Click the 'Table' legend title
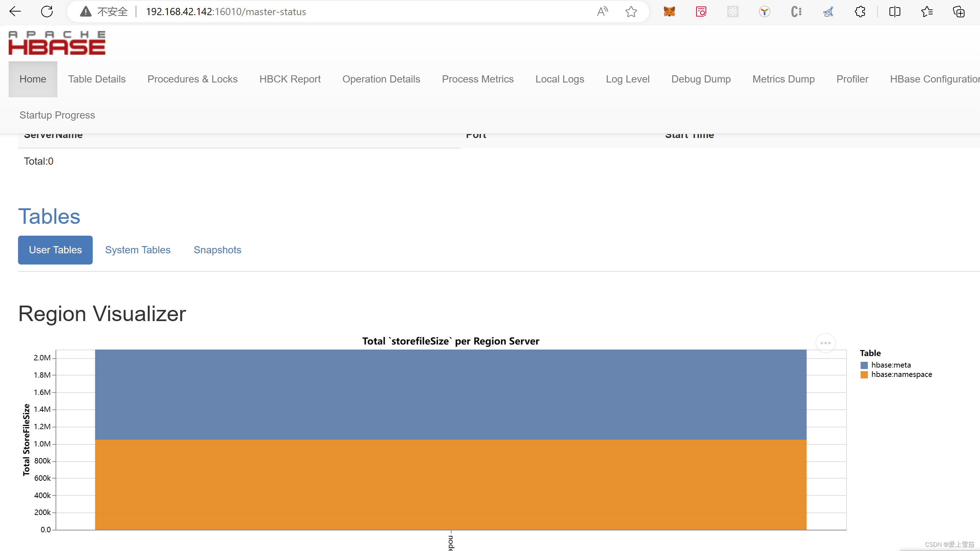Viewport: 980px width, 551px height. click(870, 353)
